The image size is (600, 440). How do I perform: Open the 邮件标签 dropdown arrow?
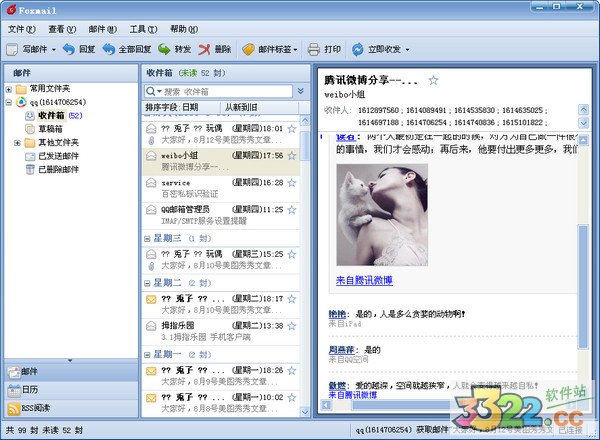(295, 50)
